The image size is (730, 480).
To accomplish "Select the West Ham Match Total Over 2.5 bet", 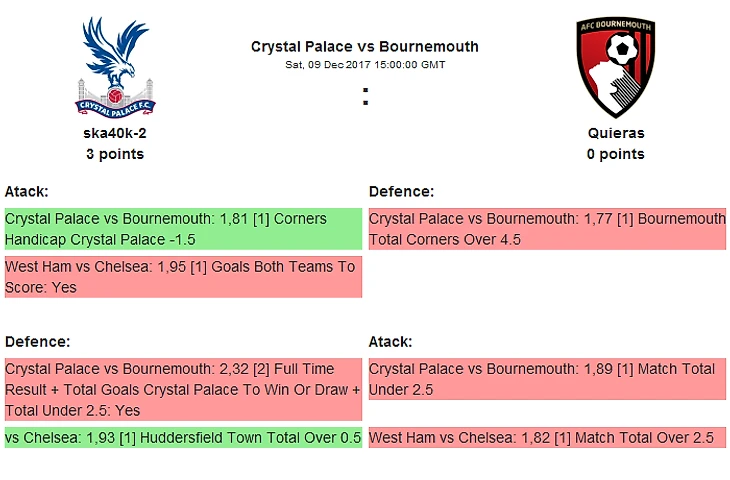I will (x=547, y=438).
